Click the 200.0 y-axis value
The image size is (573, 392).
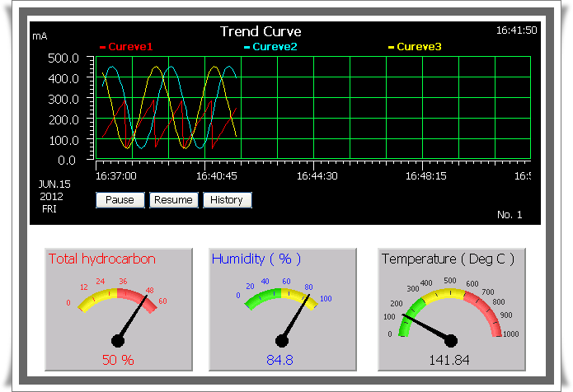[63, 119]
